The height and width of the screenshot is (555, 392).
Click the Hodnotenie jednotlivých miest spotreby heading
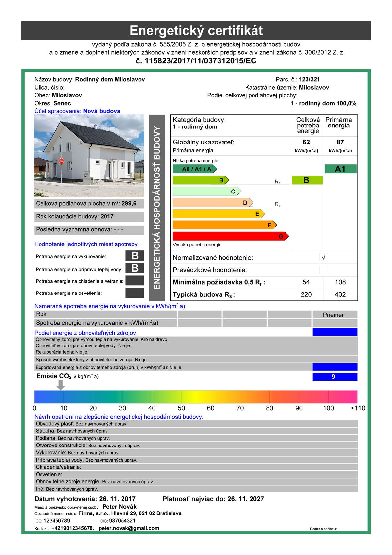click(86, 244)
